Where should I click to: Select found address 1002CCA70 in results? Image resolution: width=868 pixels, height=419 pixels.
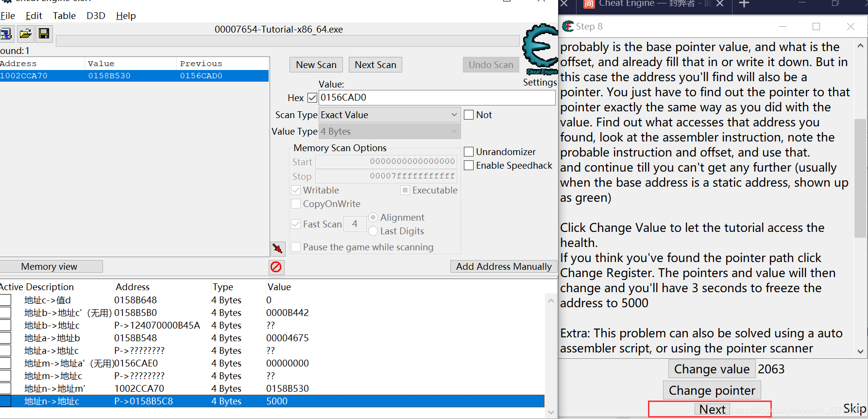[x=134, y=76]
